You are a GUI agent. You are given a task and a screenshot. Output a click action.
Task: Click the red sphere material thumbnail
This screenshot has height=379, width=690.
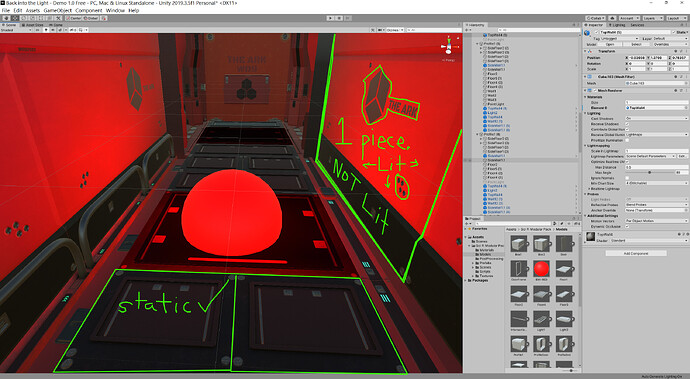pos(541,268)
